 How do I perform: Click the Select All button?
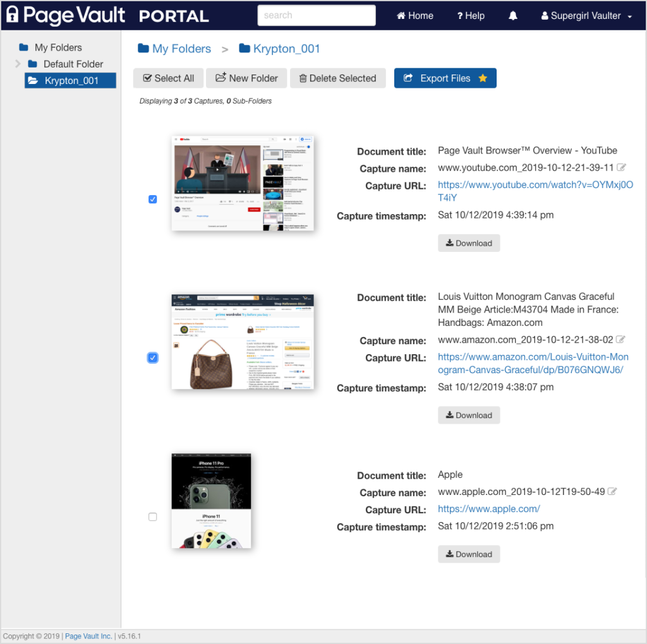pyautogui.click(x=168, y=78)
